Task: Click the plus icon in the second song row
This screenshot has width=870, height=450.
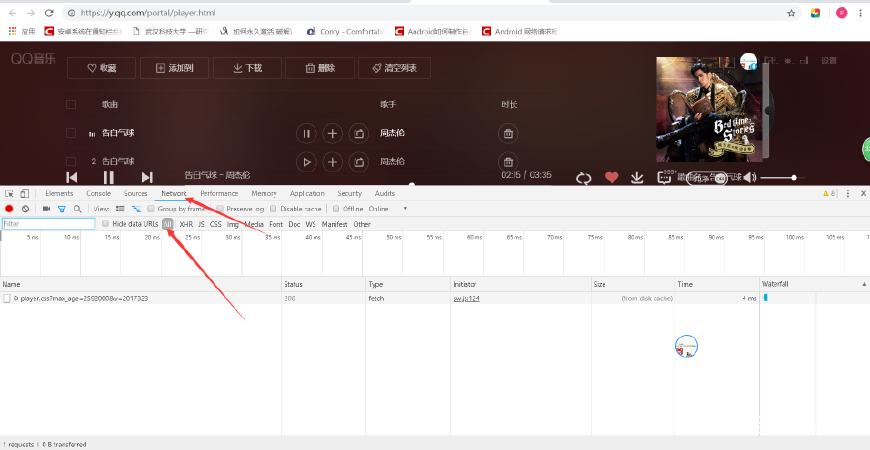Action: 332,162
